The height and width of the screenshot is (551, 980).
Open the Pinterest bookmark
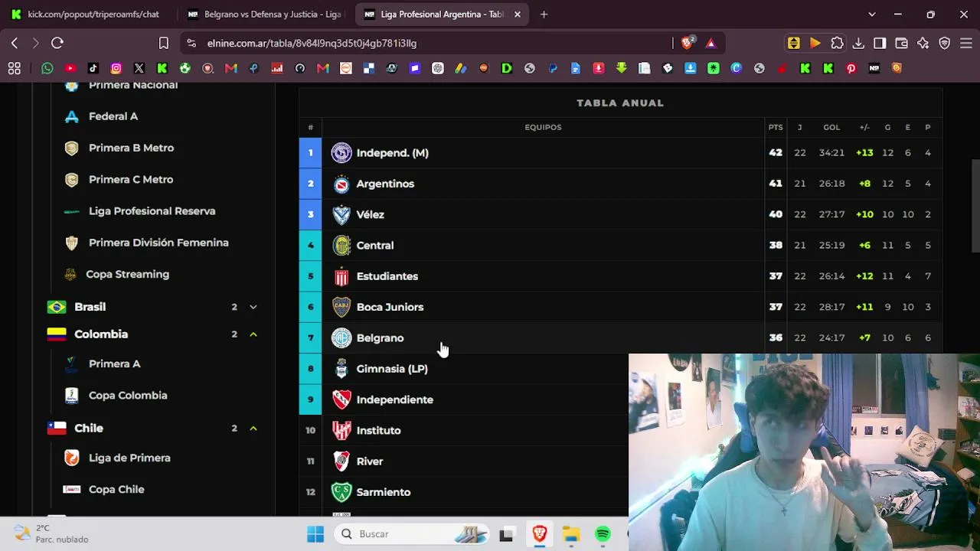tap(851, 68)
